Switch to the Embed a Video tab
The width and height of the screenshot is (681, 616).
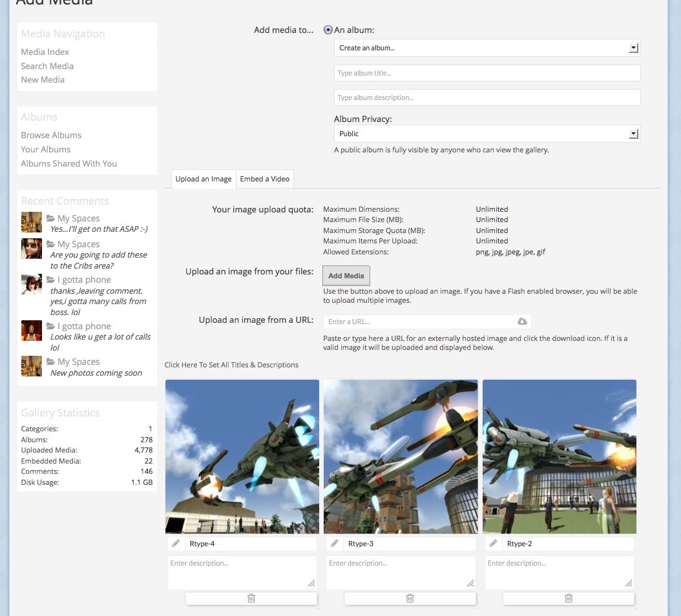pyautogui.click(x=264, y=179)
